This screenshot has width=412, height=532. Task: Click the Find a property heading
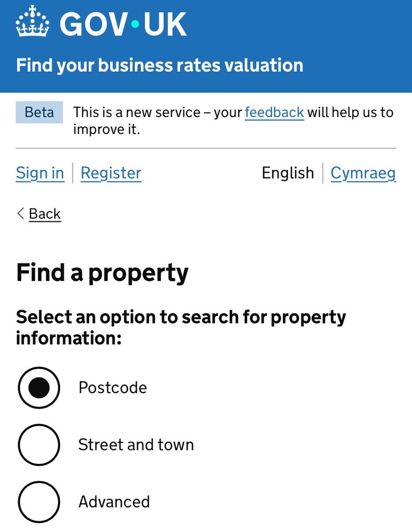102,272
